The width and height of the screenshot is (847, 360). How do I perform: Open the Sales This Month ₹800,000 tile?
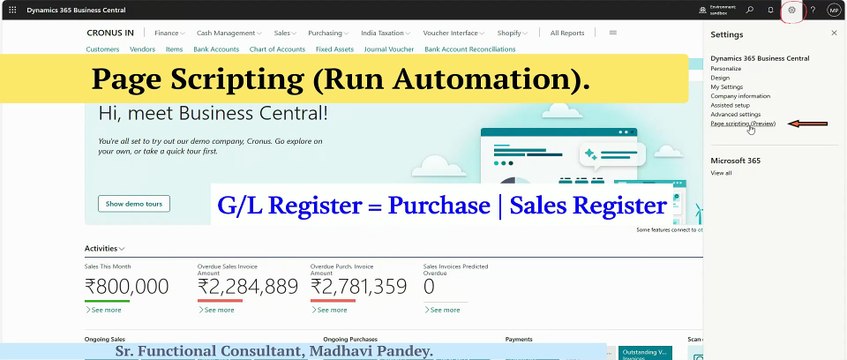126,286
